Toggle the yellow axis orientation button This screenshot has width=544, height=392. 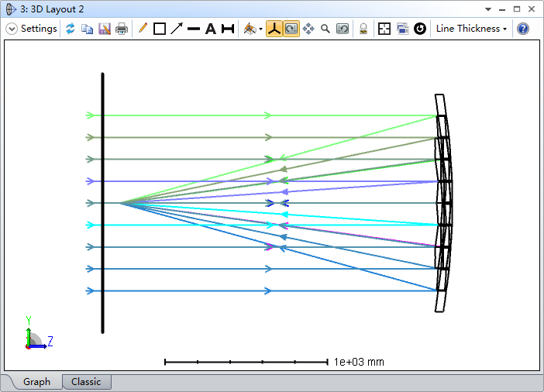point(274,29)
